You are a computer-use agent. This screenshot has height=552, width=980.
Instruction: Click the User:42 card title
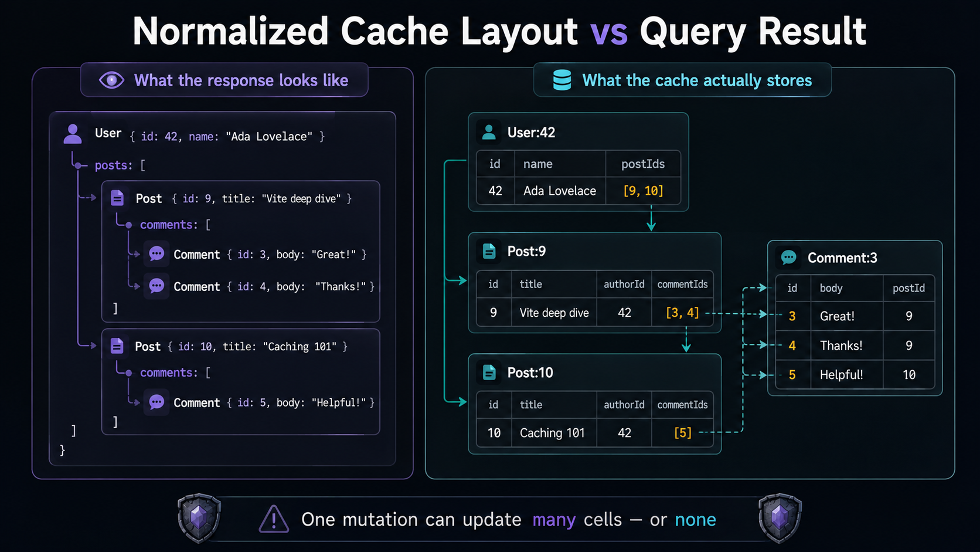tap(531, 133)
